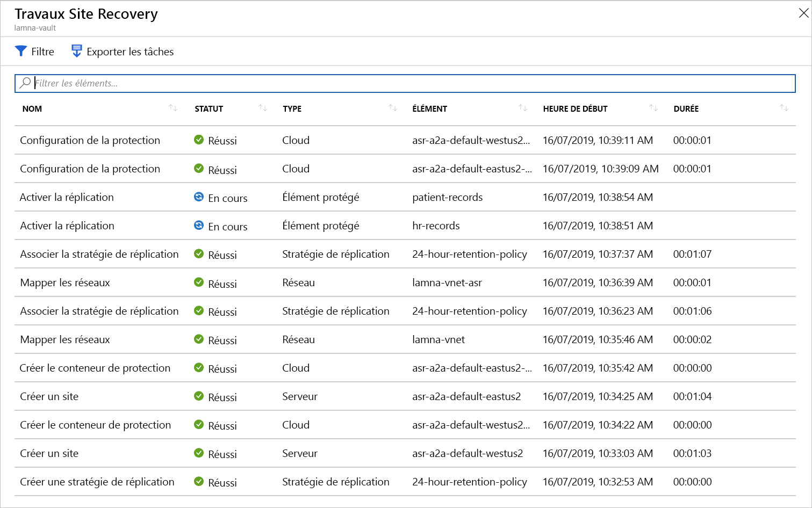Click duration 00:01:03 cell
Screen dimensions: 812x508
tap(692, 453)
